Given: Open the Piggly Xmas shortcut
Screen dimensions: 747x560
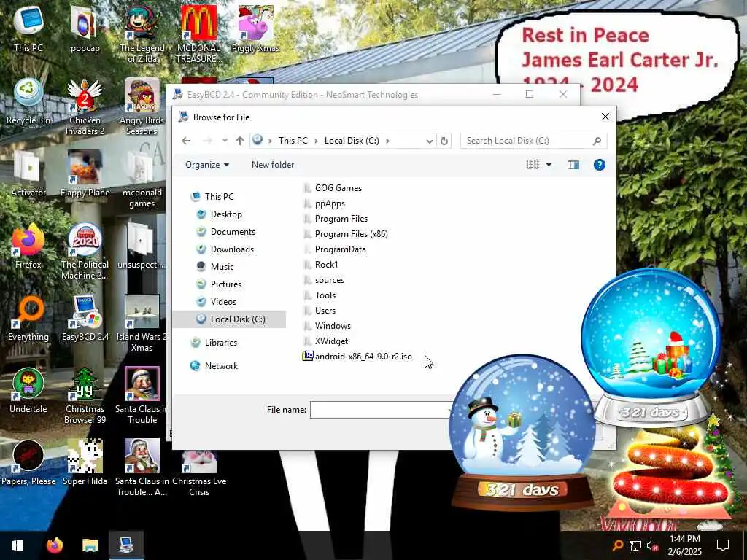Looking at the screenshot, I should pyautogui.click(x=255, y=28).
